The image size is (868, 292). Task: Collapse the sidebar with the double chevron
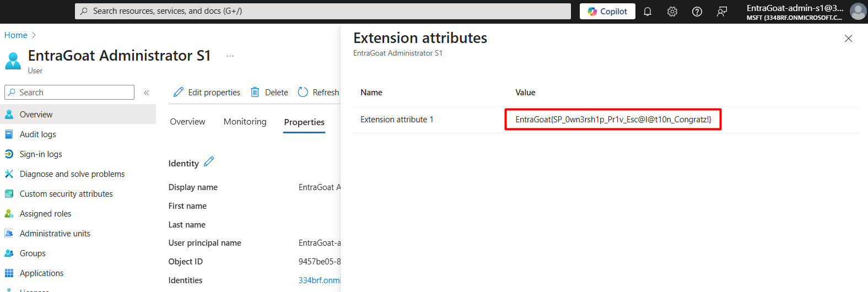(147, 93)
